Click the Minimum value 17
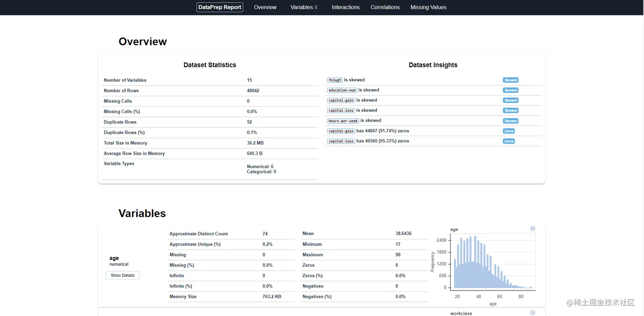Screen dimensions: 644x316 398,244
